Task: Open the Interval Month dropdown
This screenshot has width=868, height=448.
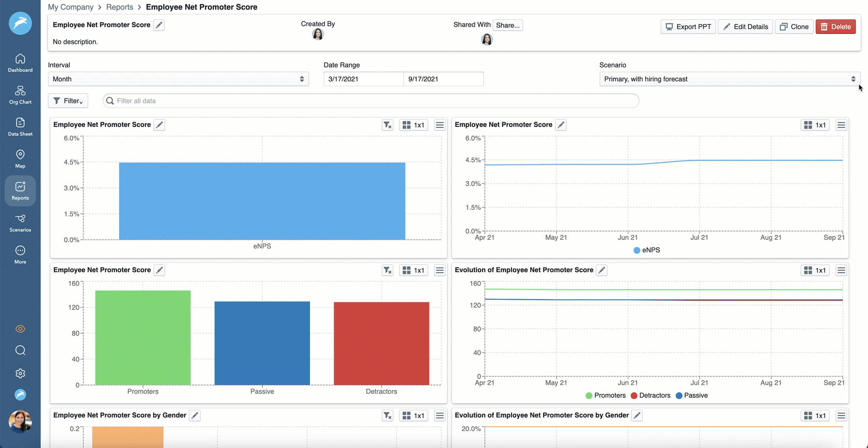Action: coord(178,79)
